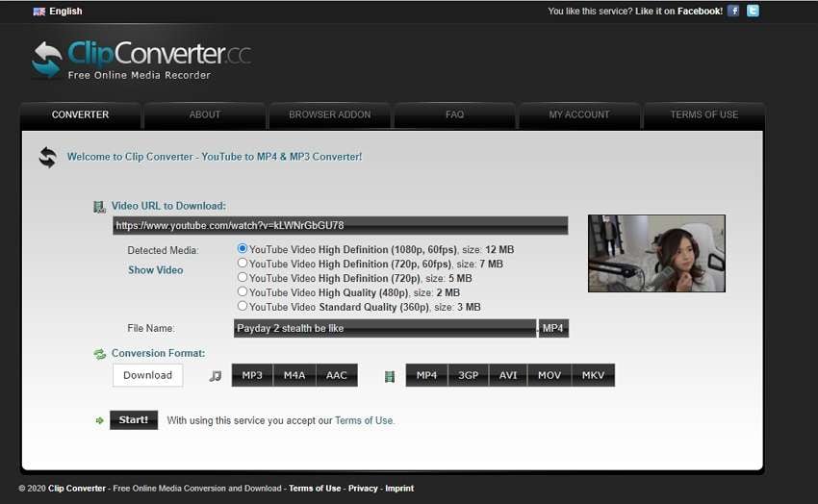Click the video preview thumbnail
The height and width of the screenshot is (504, 818).
(x=656, y=253)
